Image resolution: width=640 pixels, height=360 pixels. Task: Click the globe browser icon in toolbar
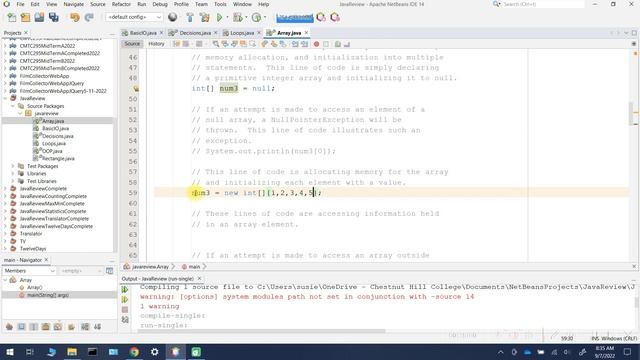point(173,17)
